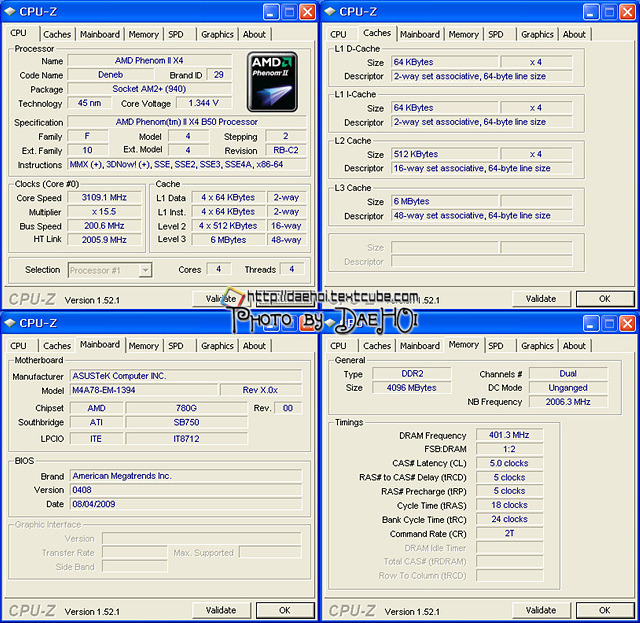640x623 pixels.
Task: Close the top-right CPU-Z window
Action: (628, 12)
